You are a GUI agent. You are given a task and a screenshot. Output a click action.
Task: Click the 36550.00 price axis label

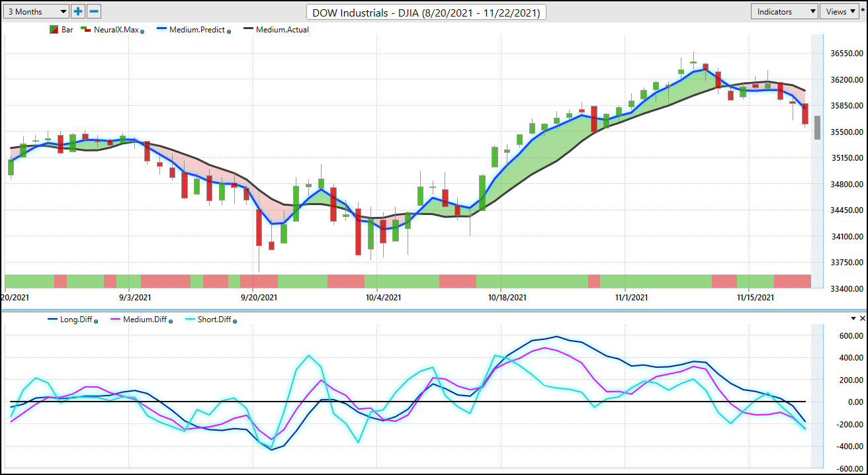point(846,53)
